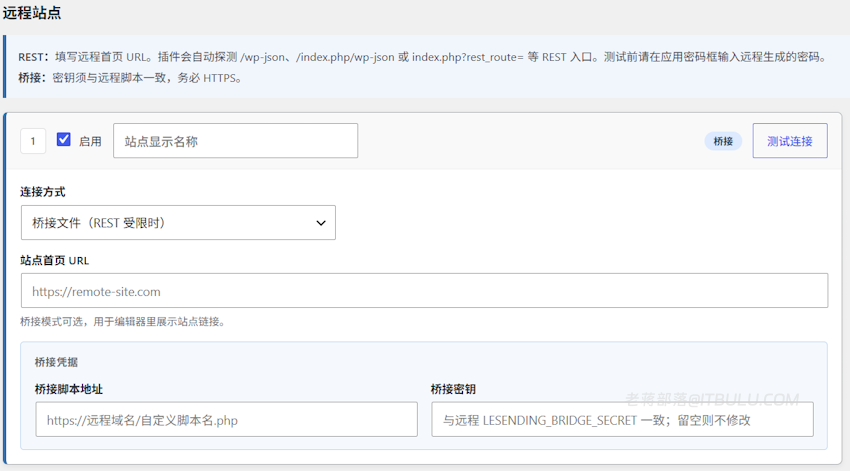Click the 桥接凭据 panel heading
This screenshot has height=471, width=850.
coord(56,362)
